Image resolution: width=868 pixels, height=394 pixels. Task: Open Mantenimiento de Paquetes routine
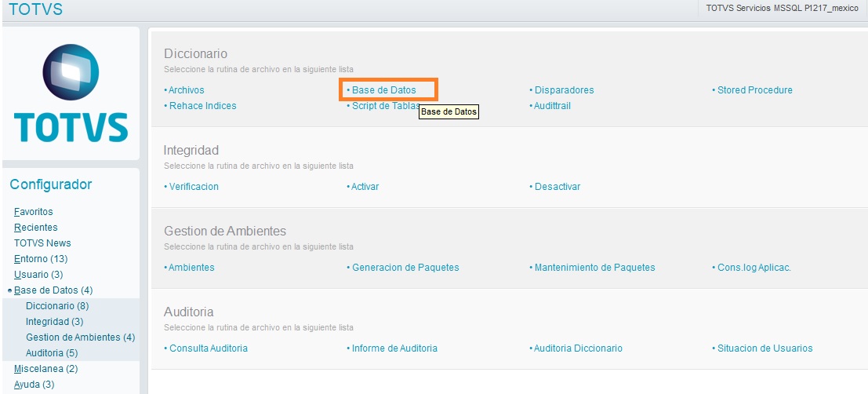(x=594, y=267)
